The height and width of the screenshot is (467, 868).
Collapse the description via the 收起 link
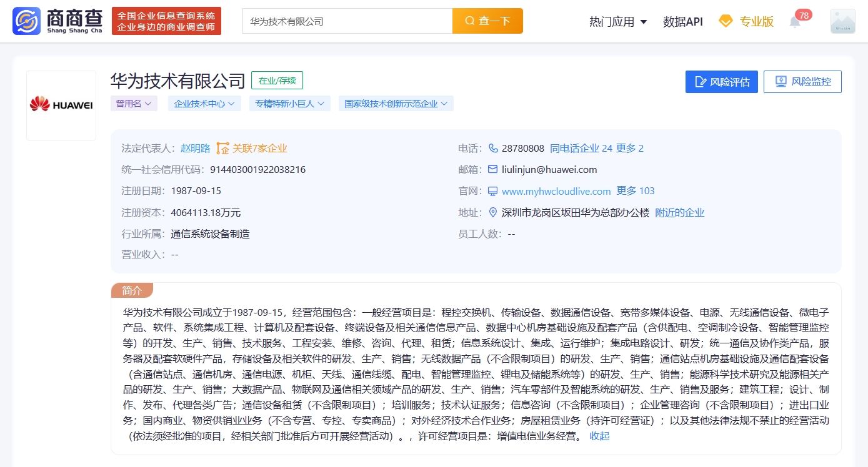pos(598,436)
